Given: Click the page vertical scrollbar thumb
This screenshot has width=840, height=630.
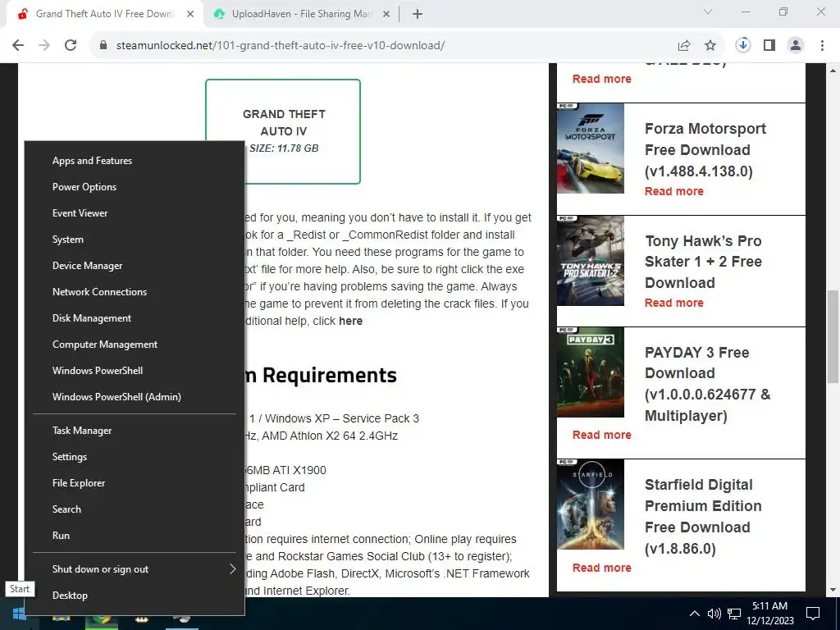Looking at the screenshot, I should pos(833,336).
